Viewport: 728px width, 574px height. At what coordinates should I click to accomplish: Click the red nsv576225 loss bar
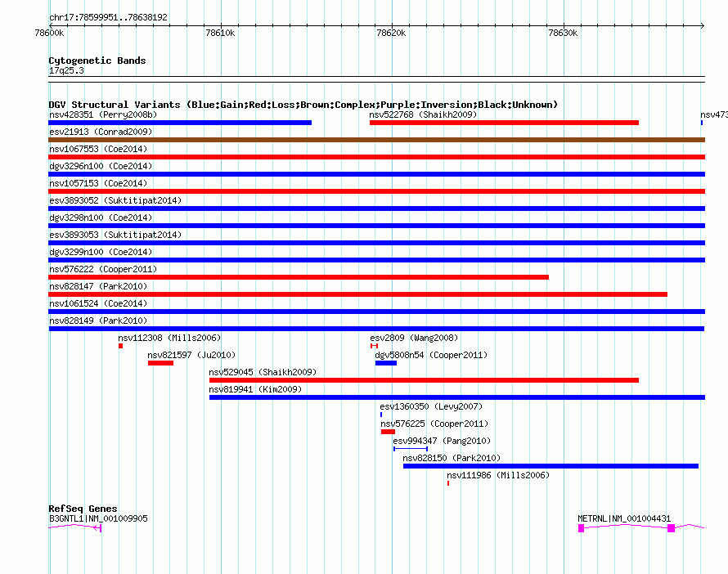(389, 432)
